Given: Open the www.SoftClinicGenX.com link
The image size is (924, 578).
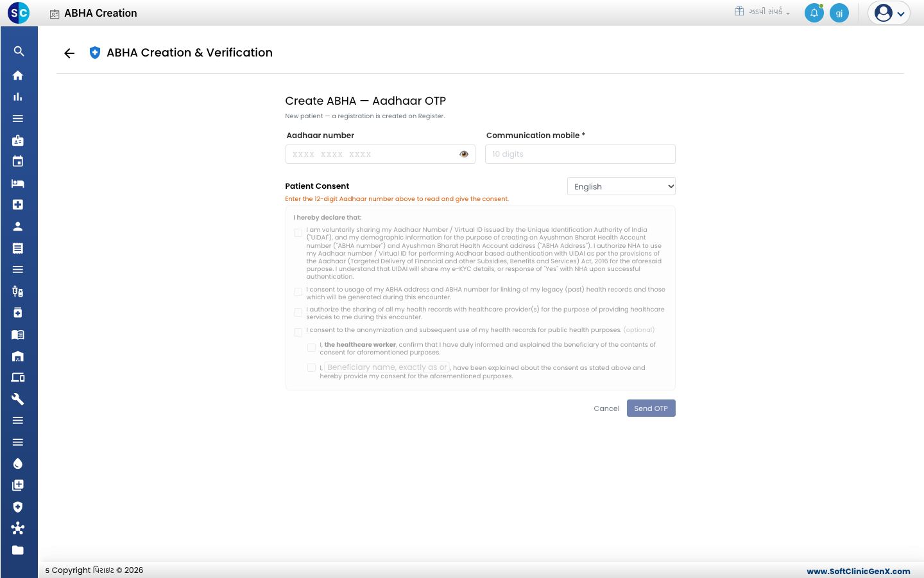Looking at the screenshot, I should [x=858, y=571].
